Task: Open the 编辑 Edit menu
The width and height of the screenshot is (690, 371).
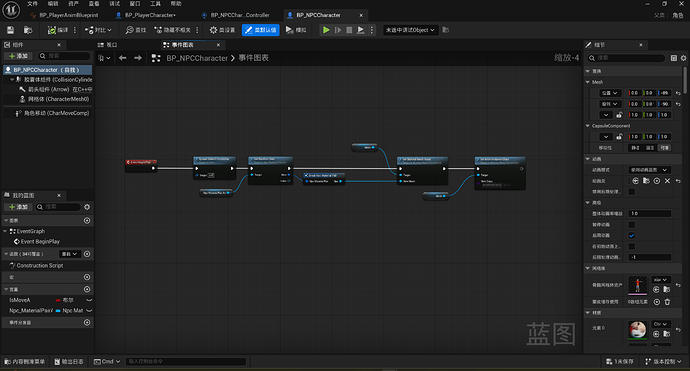Action: pos(53,4)
